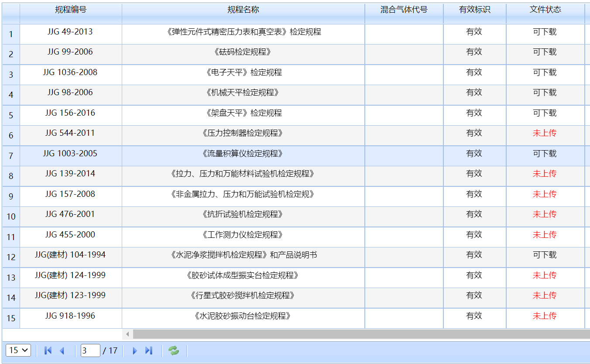
Task: Select row 7 流量积算仪检定规程
Action: (x=243, y=154)
